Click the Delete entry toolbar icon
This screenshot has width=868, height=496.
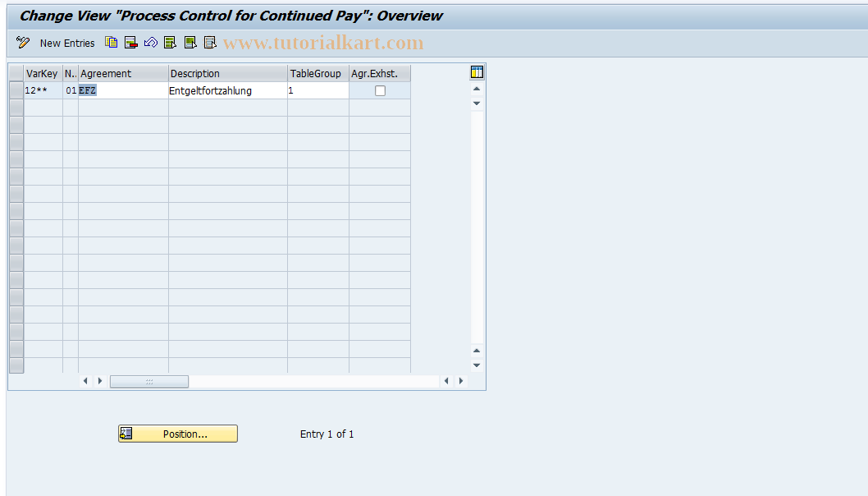pyautogui.click(x=131, y=43)
